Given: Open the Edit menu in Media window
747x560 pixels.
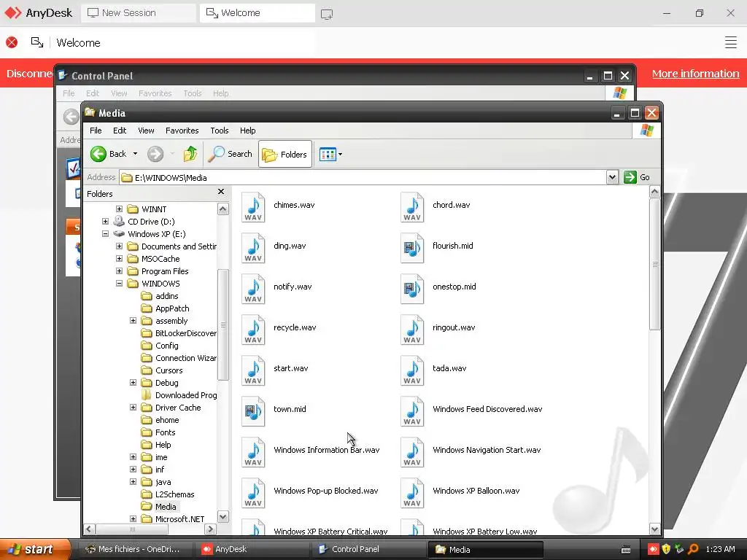Looking at the screenshot, I should click(x=120, y=131).
